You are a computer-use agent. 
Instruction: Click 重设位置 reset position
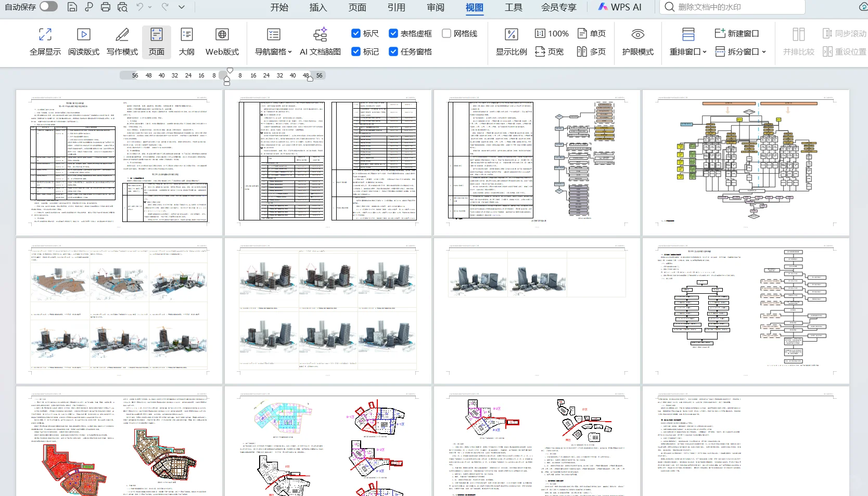(845, 51)
